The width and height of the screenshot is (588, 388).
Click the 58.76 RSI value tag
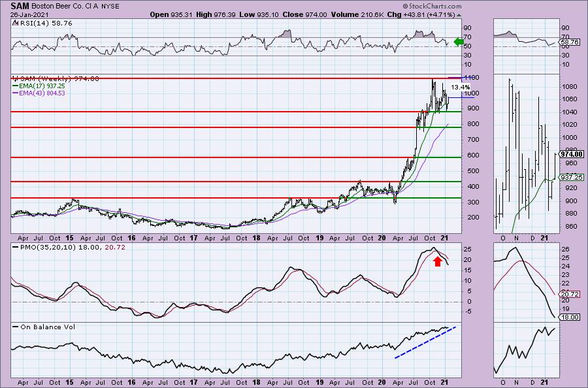point(570,42)
